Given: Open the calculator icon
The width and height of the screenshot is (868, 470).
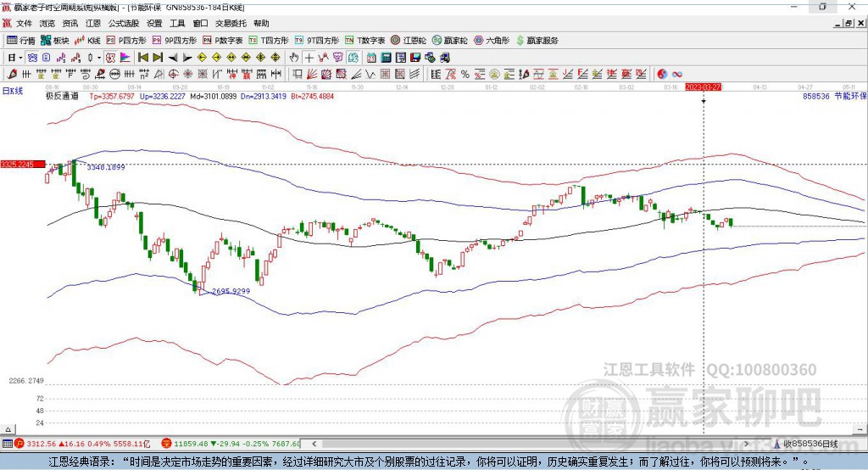Looking at the screenshot, I should pyautogui.click(x=386, y=58).
